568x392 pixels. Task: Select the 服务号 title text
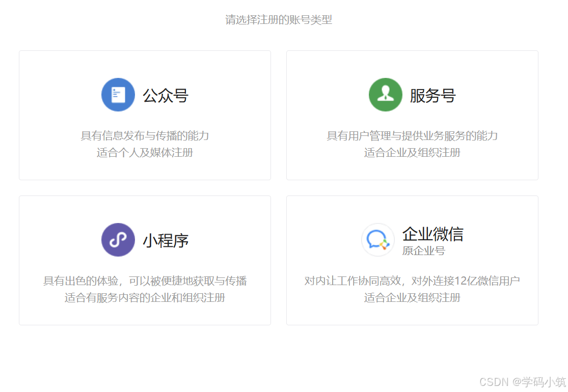[433, 96]
